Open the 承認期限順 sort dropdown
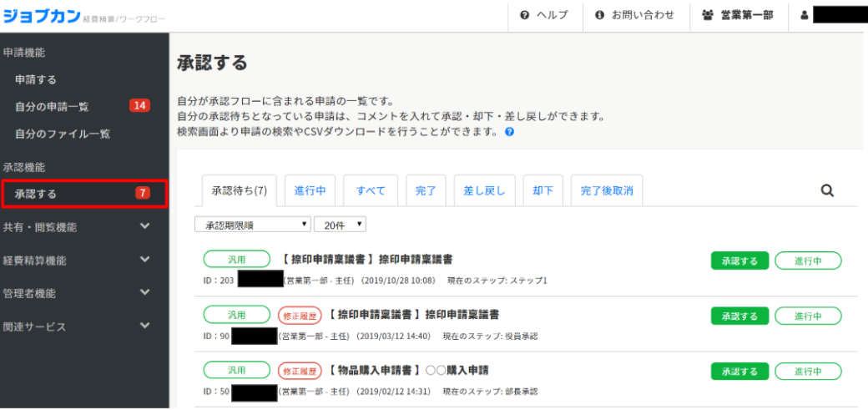 pos(252,225)
